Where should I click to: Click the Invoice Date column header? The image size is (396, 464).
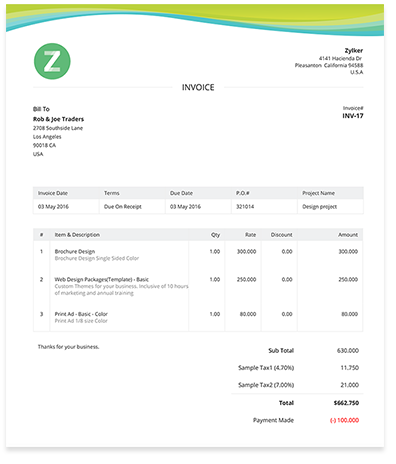pos(53,193)
